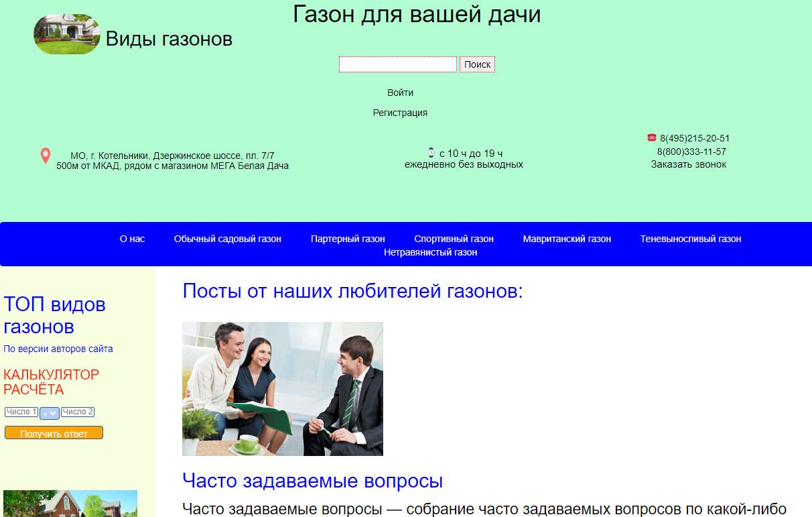This screenshot has height=517, width=812.
Task: Click phone number 8(800)333-11-57
Action: [x=691, y=152]
